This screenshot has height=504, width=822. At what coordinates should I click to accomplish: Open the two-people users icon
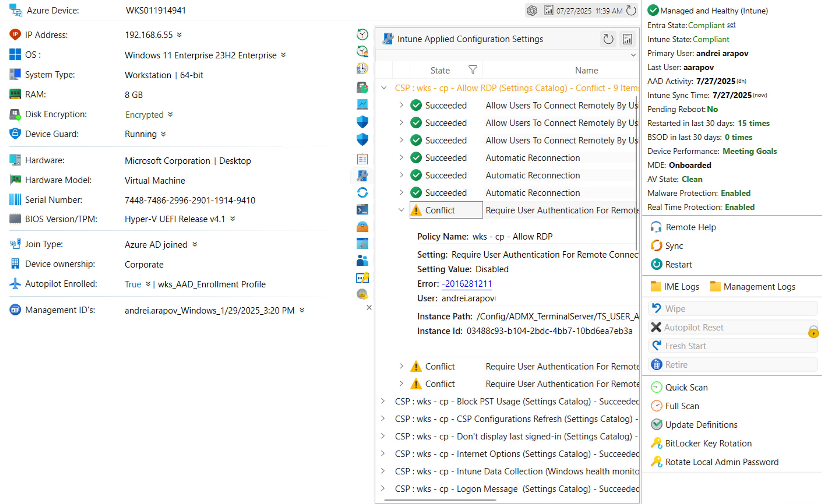pos(362,261)
